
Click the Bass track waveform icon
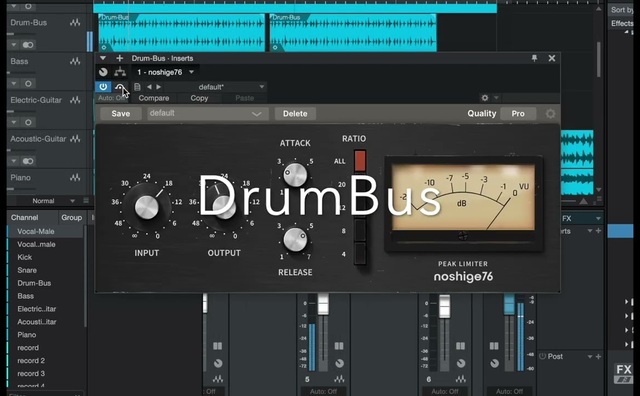coord(75,61)
